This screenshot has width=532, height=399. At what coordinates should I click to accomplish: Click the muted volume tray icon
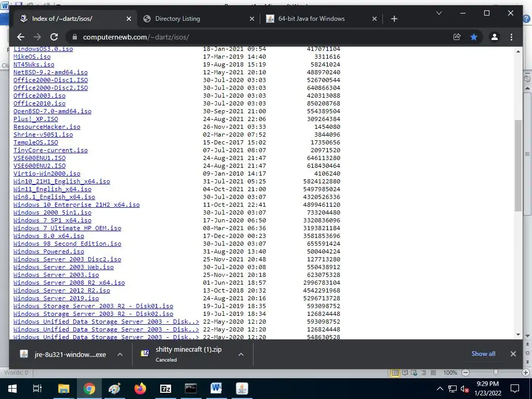[465, 389]
